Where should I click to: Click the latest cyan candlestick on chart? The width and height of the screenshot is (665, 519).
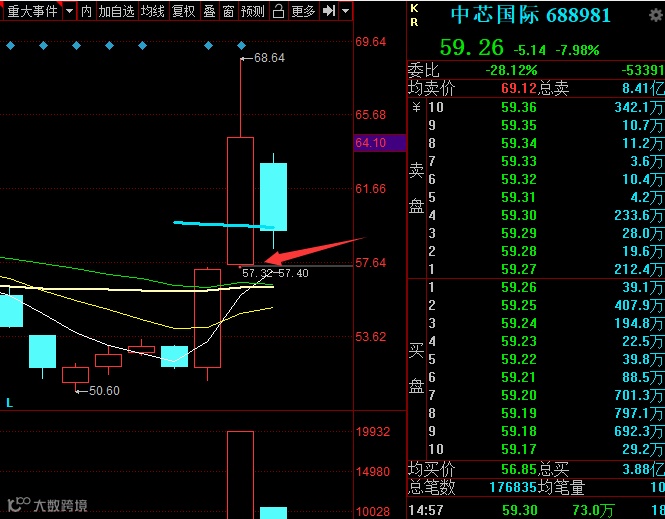[274, 197]
